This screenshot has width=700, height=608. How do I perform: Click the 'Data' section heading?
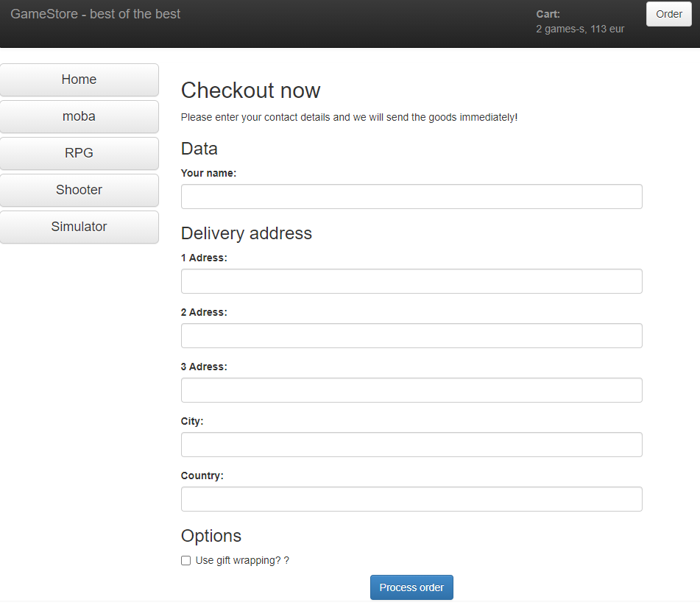tap(199, 149)
